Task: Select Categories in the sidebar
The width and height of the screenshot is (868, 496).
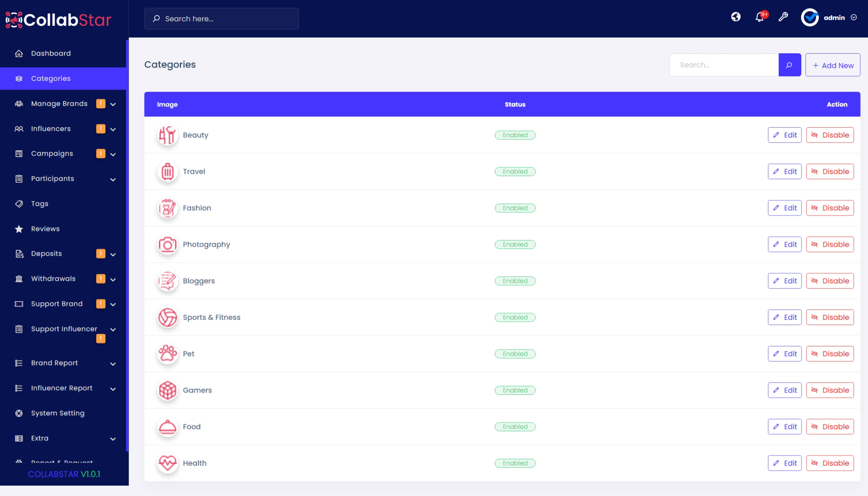Action: tap(63, 79)
